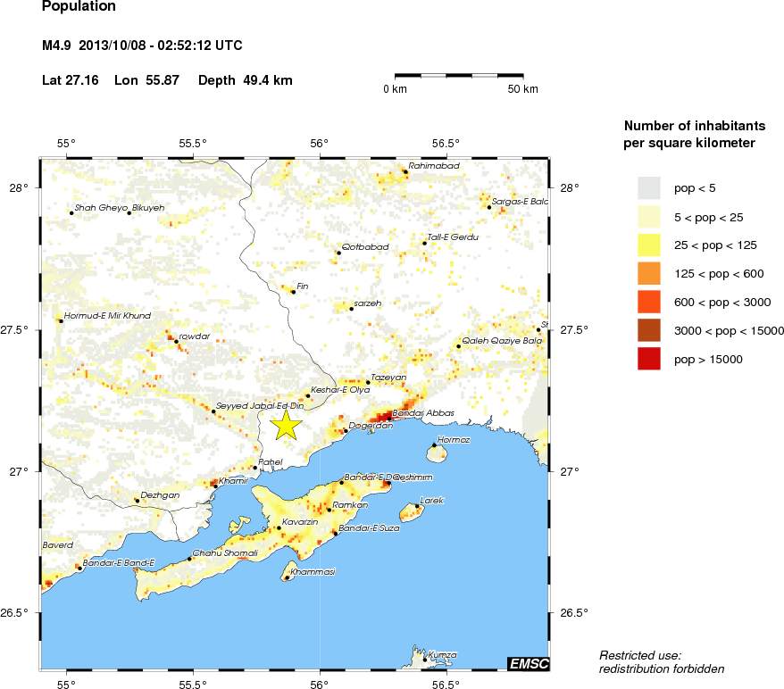The height and width of the screenshot is (689, 784).
Task: Click the grey 'pop < 5' legend swatch
Action: coord(648,187)
